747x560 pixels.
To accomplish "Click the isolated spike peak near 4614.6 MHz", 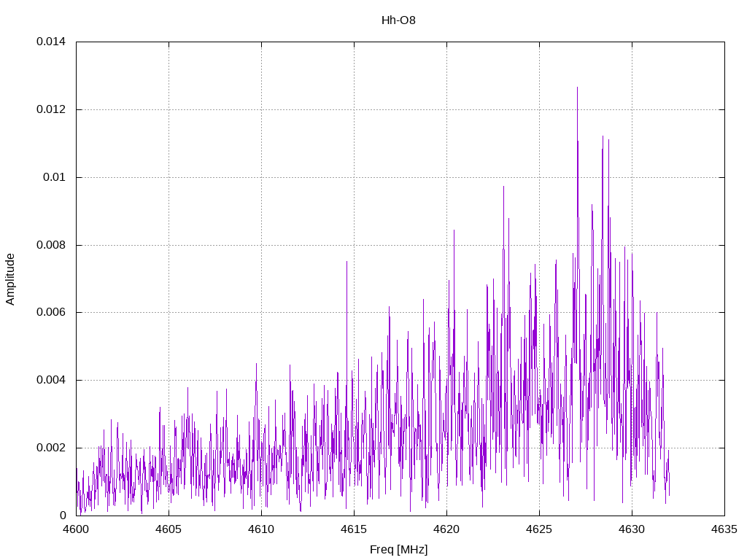I will (x=347, y=262).
